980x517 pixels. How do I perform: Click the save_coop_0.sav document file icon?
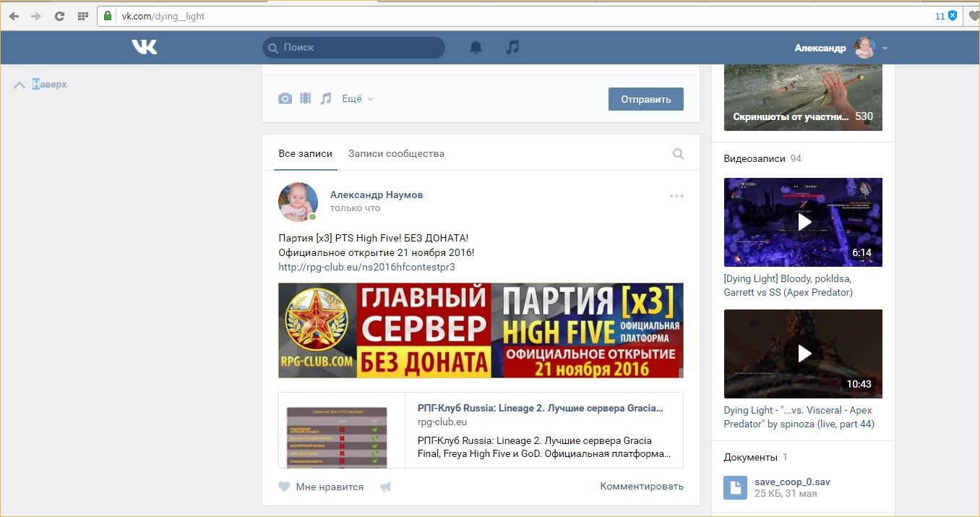(735, 487)
